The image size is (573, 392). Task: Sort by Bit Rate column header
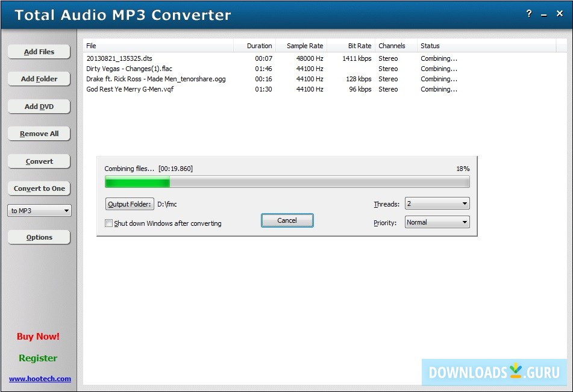click(x=351, y=46)
